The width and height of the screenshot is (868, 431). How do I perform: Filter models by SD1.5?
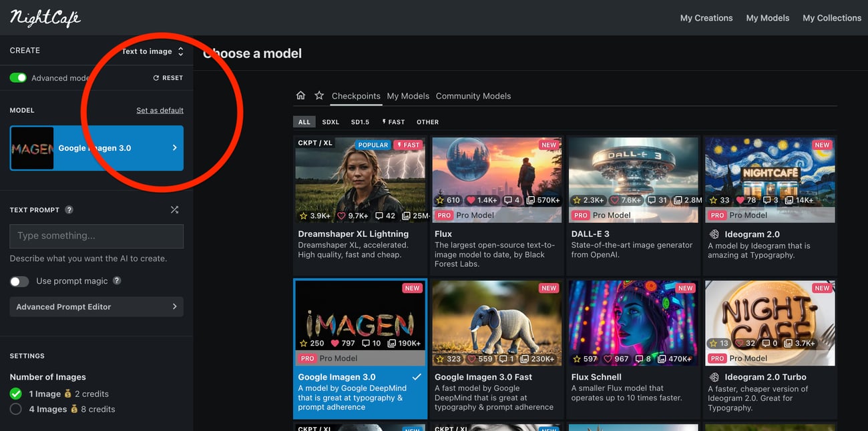360,122
